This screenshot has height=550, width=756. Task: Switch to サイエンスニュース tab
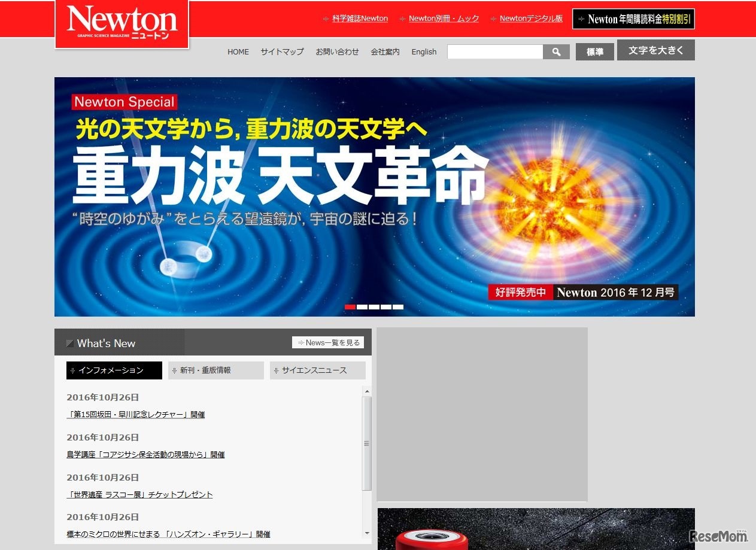coord(318,370)
